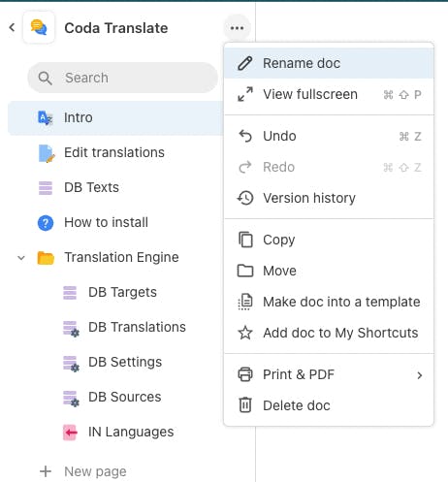Open the Edit translations page
Image resolution: width=448 pixels, height=482 pixels.
point(115,152)
